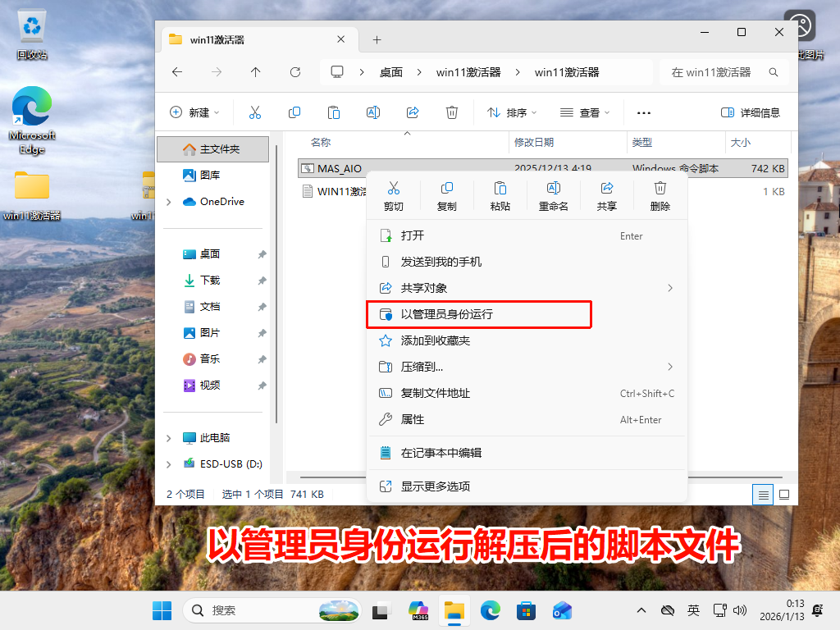840x630 pixels.
Task: Expand the 此电脑 tree node
Action: pos(169,438)
